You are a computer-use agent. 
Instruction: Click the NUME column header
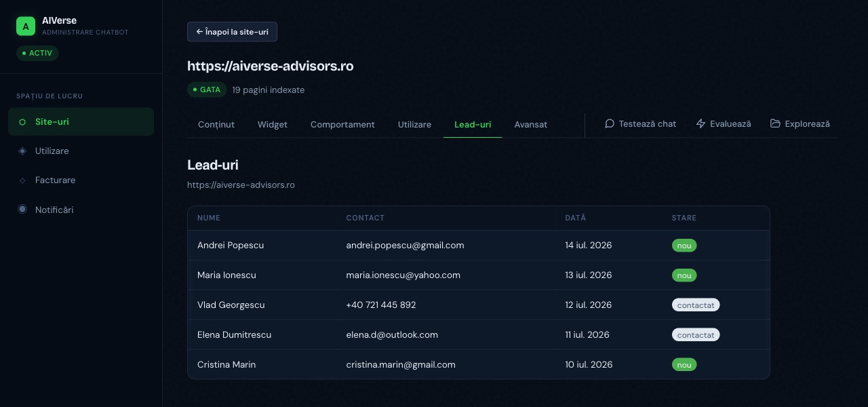[209, 218]
